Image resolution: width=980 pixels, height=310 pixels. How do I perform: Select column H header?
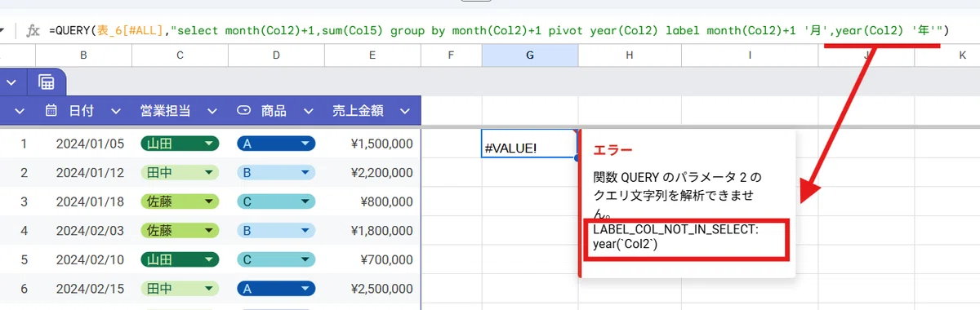[x=629, y=55]
